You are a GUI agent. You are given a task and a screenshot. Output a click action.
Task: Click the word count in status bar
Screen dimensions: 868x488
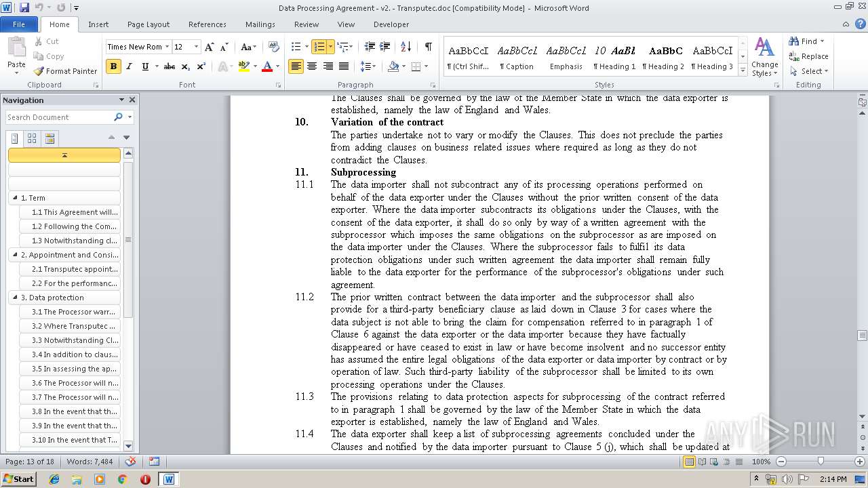[x=90, y=462]
